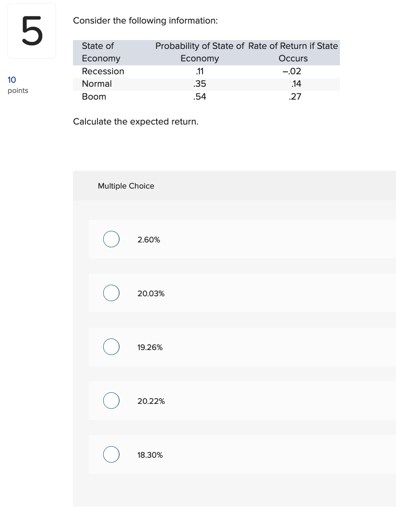Click the .35 probability cell

pyautogui.click(x=200, y=84)
